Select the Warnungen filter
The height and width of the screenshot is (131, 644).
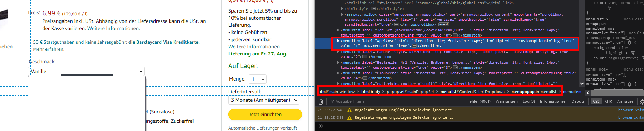pos(506,102)
